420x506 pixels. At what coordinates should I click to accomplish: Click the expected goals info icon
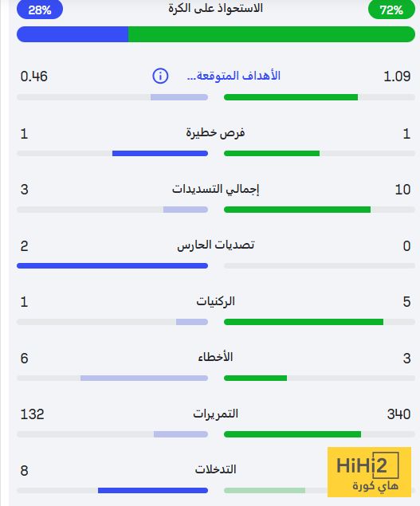160,76
